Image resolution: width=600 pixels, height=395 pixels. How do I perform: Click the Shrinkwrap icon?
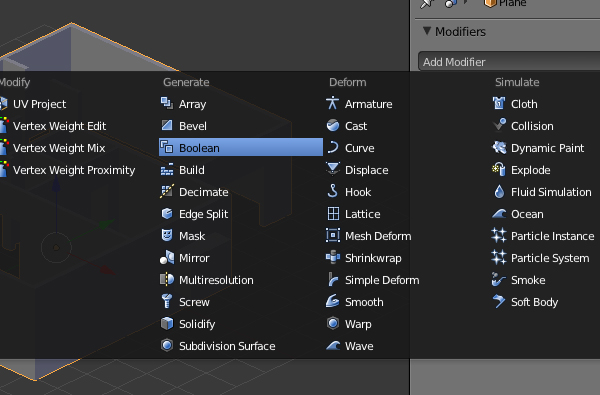[x=333, y=258]
